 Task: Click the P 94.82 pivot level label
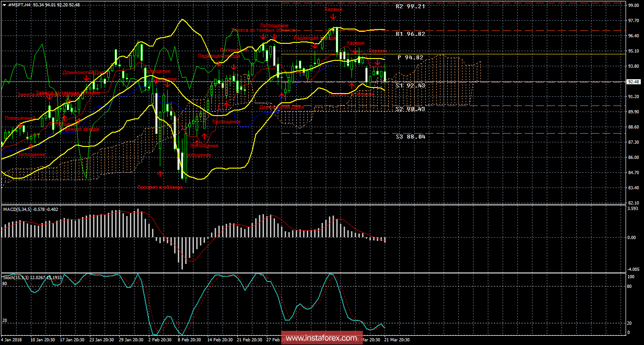(410, 58)
